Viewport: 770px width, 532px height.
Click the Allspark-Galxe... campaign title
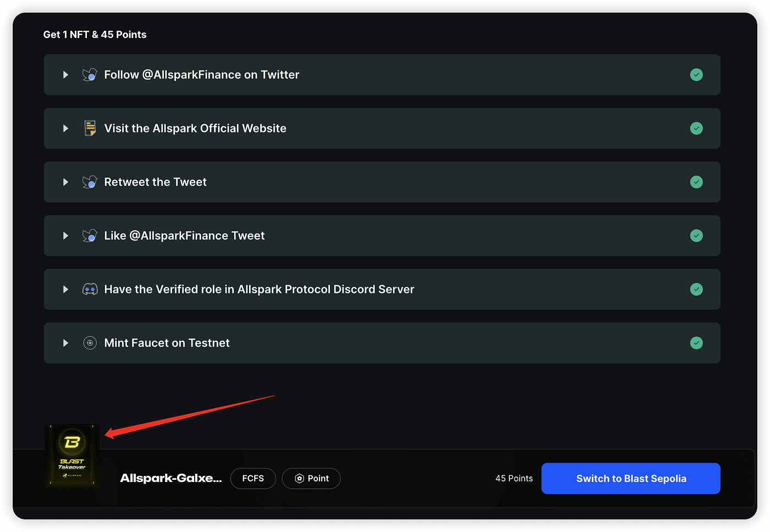[171, 478]
